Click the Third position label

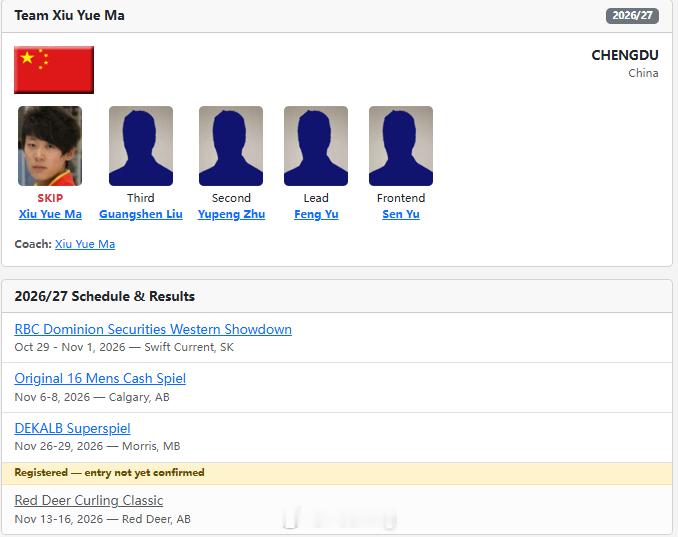click(x=141, y=198)
